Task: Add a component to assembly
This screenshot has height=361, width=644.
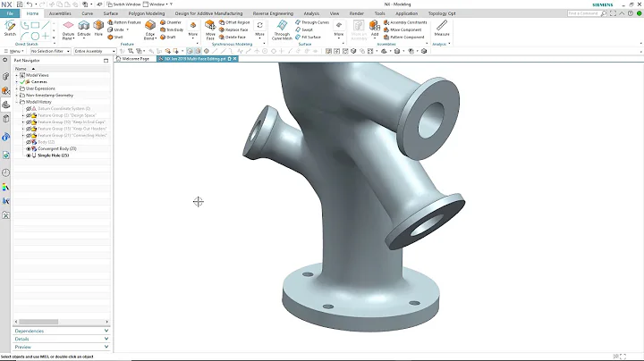Action: coord(375,29)
